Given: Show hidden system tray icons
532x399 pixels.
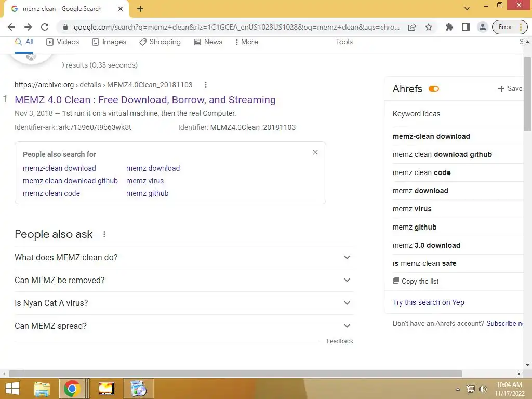Looking at the screenshot, I should click(458, 389).
